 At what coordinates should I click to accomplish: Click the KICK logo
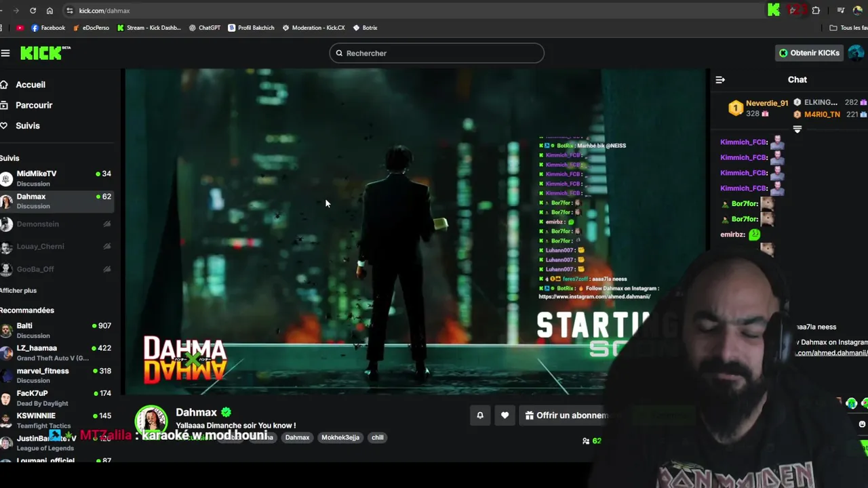45,53
